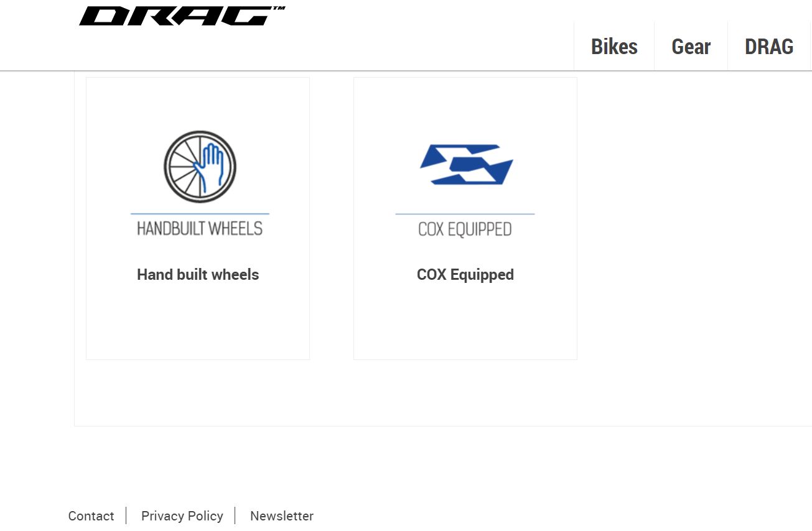Click the blue COX logo icon
Viewport: 812px width, 531px height.
pyautogui.click(x=466, y=164)
